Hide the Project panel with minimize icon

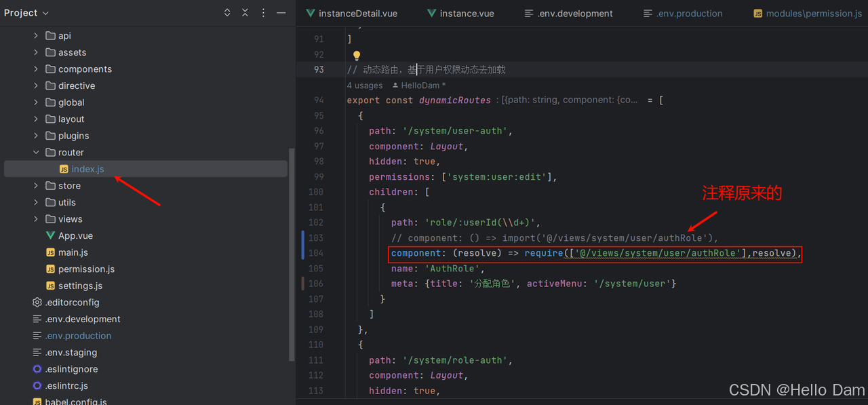click(281, 13)
